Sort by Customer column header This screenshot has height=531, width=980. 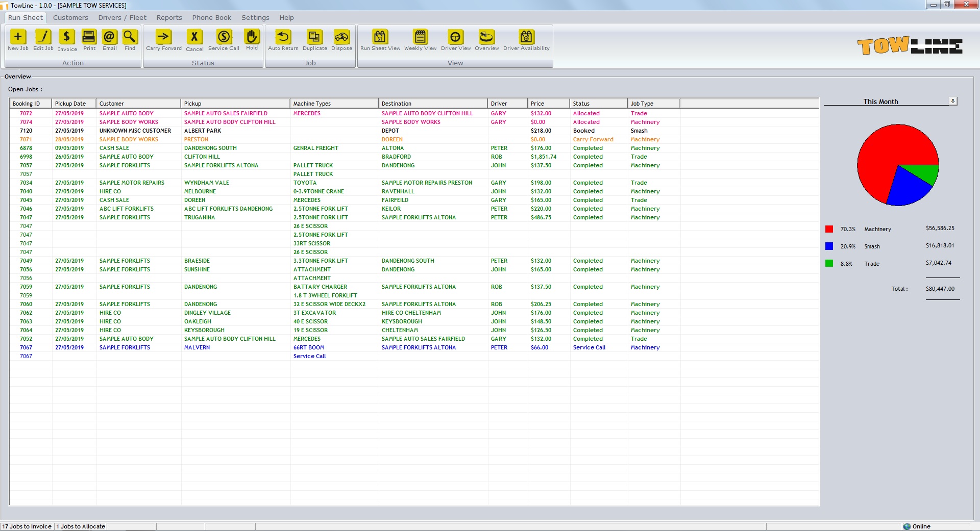pos(138,104)
